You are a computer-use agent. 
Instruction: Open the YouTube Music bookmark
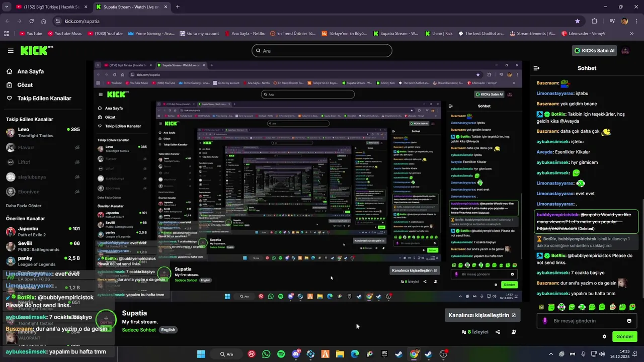coord(65,34)
